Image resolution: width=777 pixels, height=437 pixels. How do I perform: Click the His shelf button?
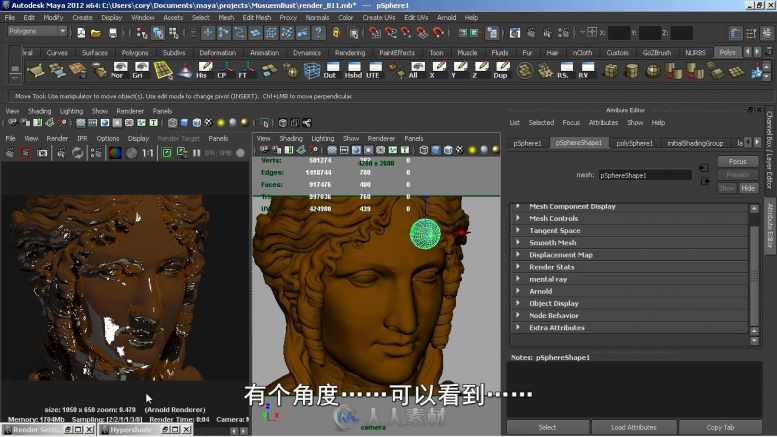point(204,70)
